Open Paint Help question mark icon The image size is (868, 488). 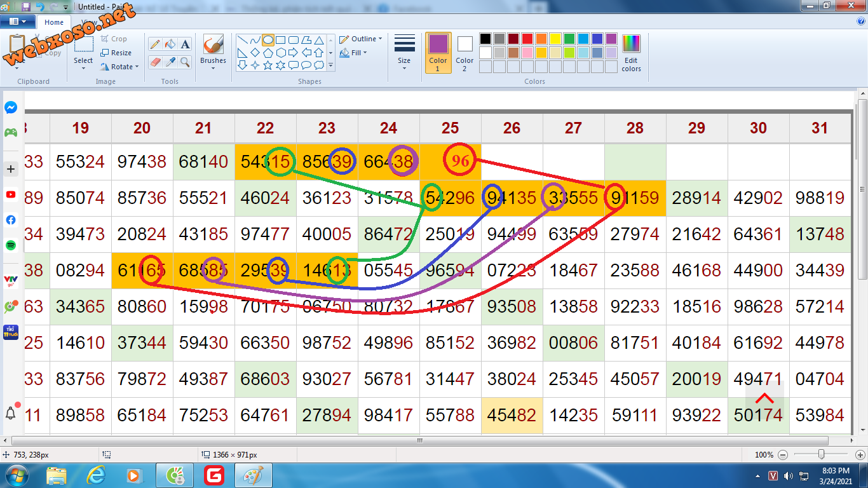coord(861,21)
